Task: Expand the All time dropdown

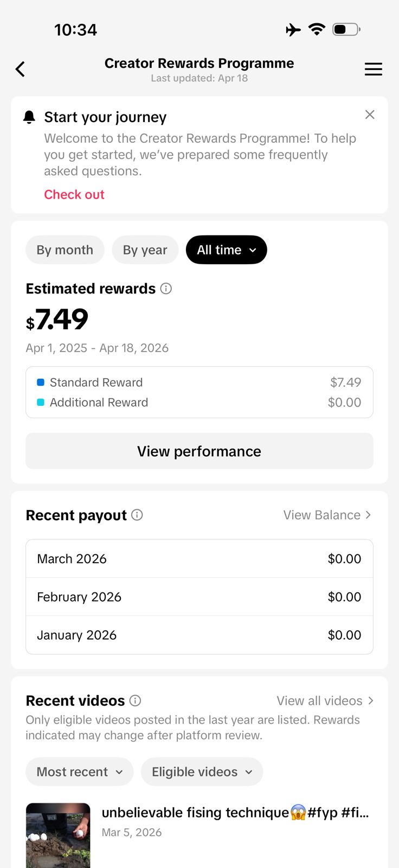Action: (226, 250)
